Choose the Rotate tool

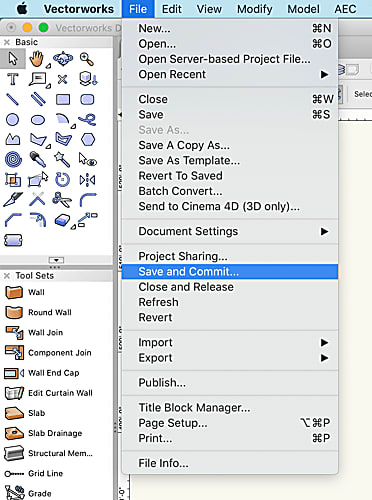tap(62, 180)
